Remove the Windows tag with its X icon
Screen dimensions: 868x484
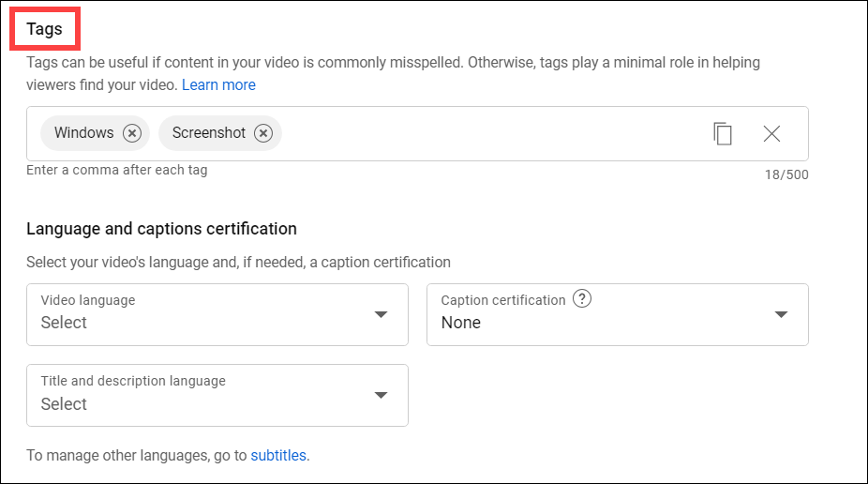[132, 133]
